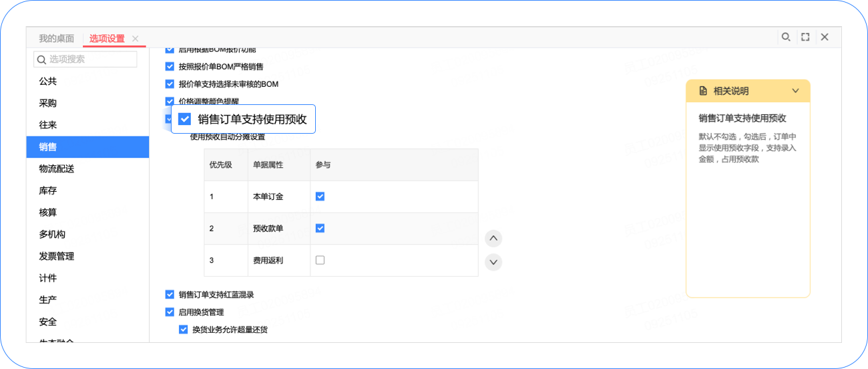Uncheck 预收款单 participation checkbox
868x369 pixels.
coord(320,229)
